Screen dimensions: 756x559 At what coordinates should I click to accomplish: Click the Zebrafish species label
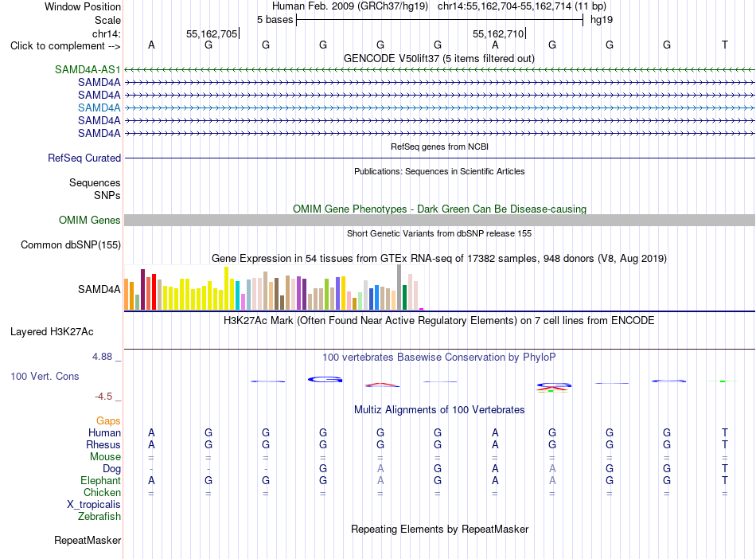99,517
